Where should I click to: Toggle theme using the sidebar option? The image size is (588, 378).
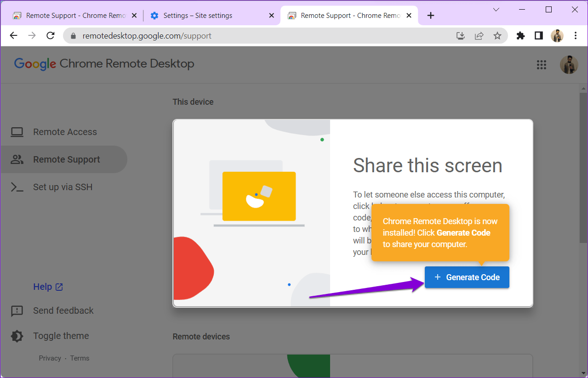pos(61,336)
